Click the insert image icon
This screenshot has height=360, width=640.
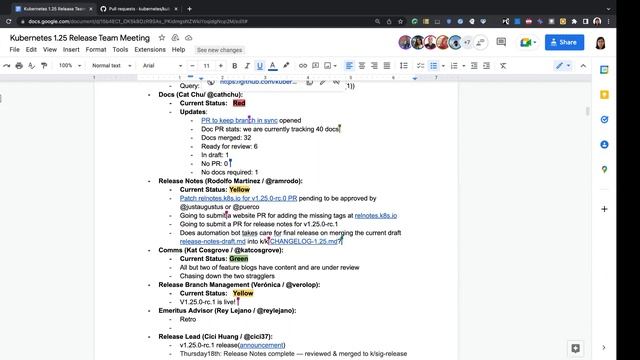coord(328,66)
